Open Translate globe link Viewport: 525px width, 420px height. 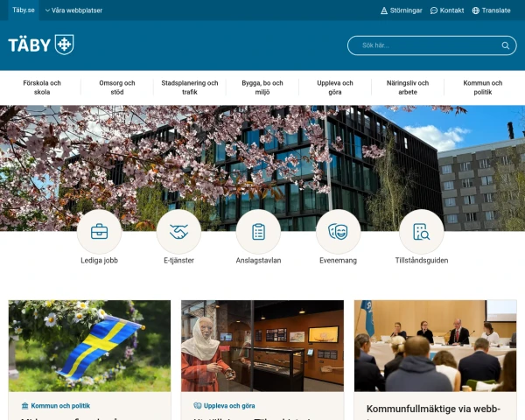[x=491, y=10]
